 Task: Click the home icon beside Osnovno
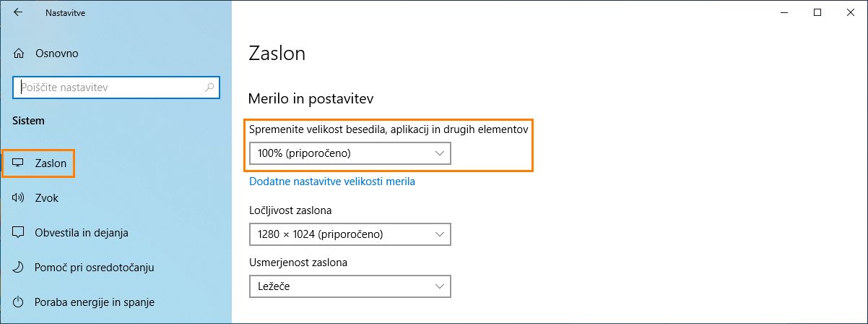point(19,54)
